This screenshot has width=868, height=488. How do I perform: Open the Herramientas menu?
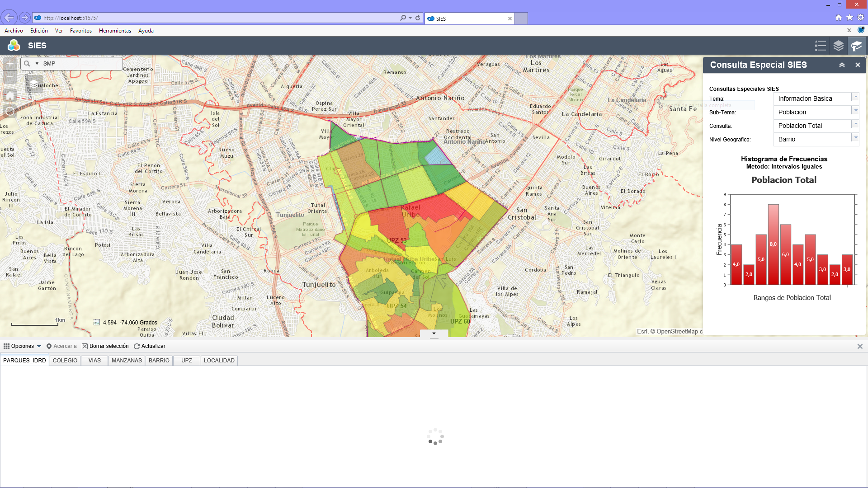pyautogui.click(x=115, y=31)
